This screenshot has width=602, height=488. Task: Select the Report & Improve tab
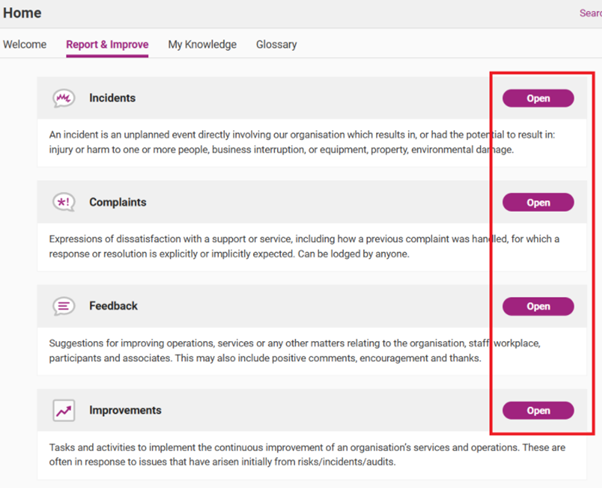tap(107, 44)
